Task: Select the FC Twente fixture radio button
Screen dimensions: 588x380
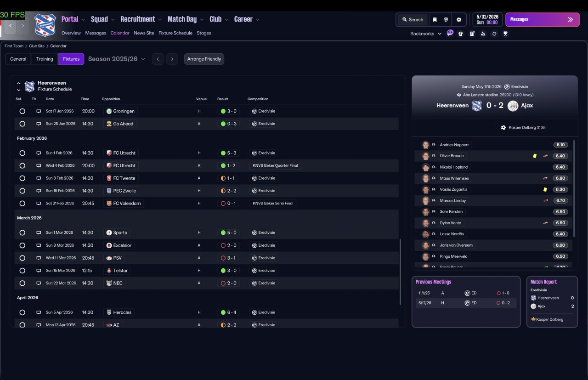Action: (x=22, y=178)
